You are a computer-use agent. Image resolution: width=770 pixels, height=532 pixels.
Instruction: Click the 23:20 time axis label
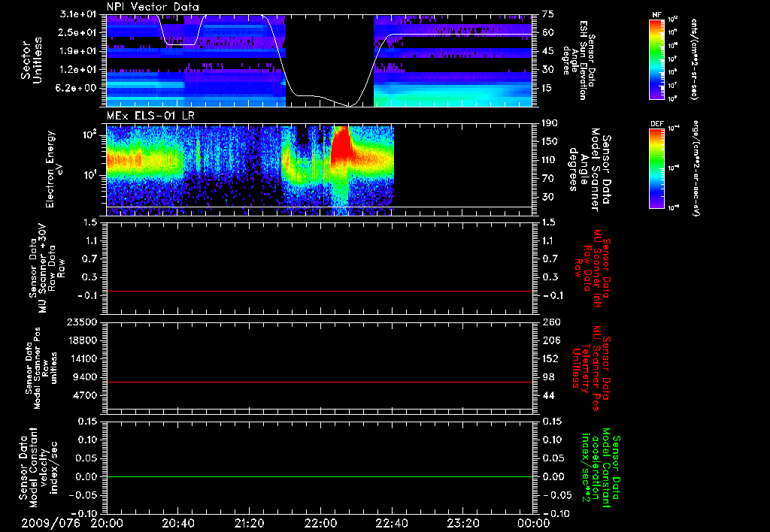(463, 523)
